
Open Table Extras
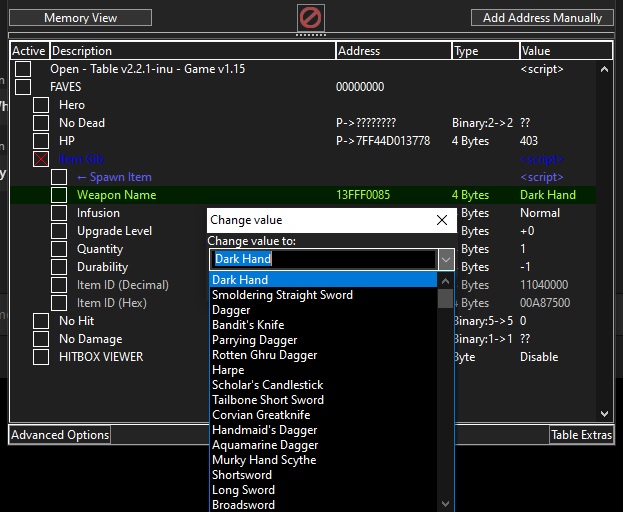(581, 435)
